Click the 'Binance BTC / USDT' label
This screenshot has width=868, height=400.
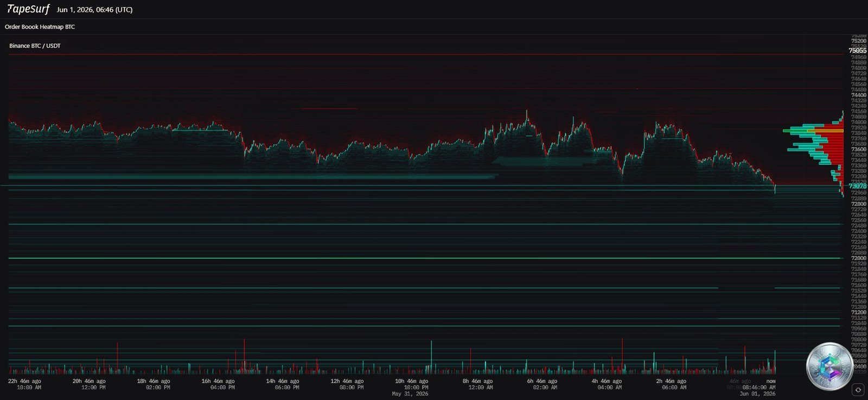tap(35, 46)
